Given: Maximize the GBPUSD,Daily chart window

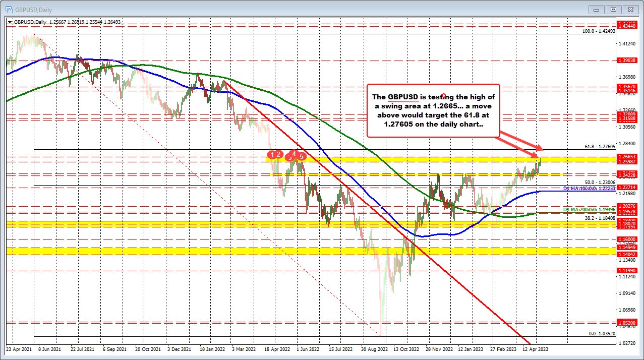Looking at the screenshot, I should 613,9.
